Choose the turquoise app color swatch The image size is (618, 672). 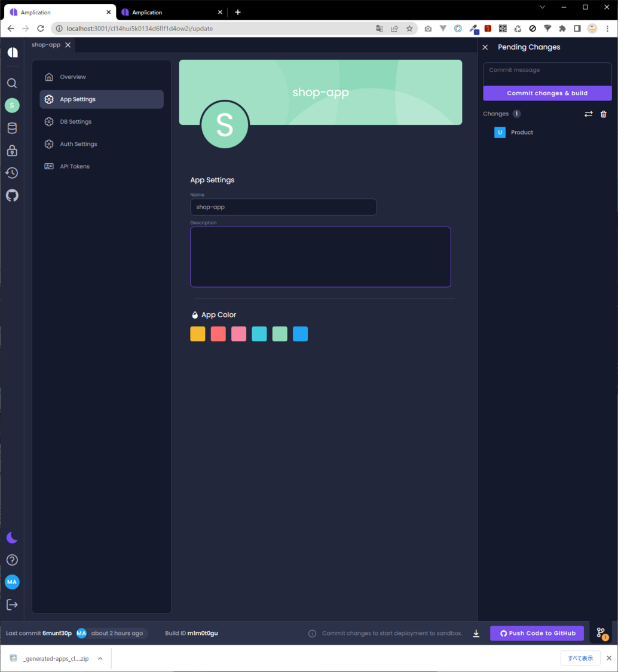tap(259, 334)
